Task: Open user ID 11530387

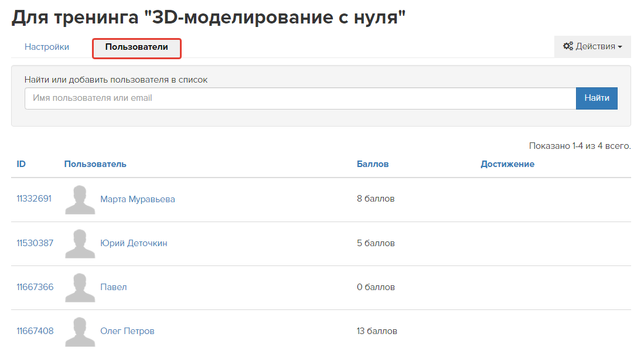Action: pyautogui.click(x=35, y=243)
